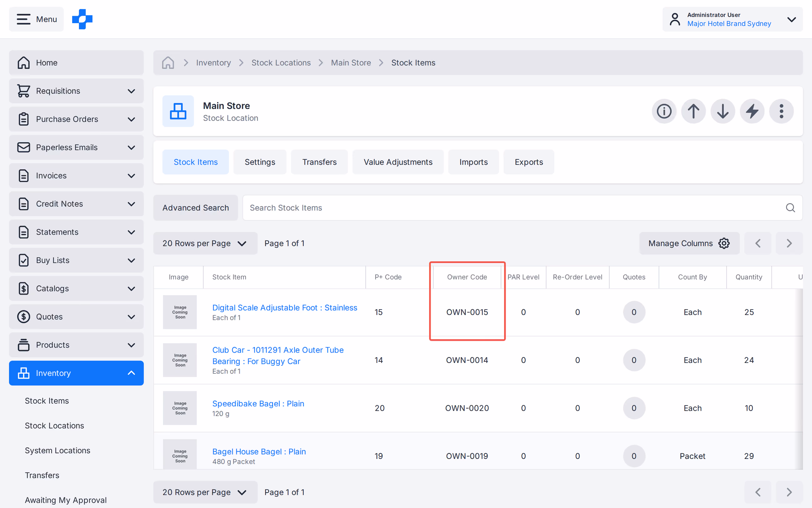Click the magnifier search icon
Viewport: 812px width, 508px height.
790,208
